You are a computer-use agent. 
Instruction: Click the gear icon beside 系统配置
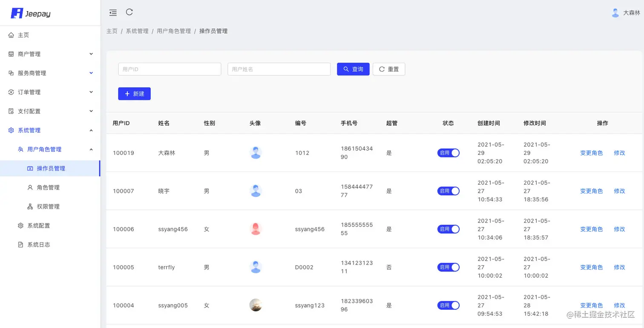tap(21, 226)
